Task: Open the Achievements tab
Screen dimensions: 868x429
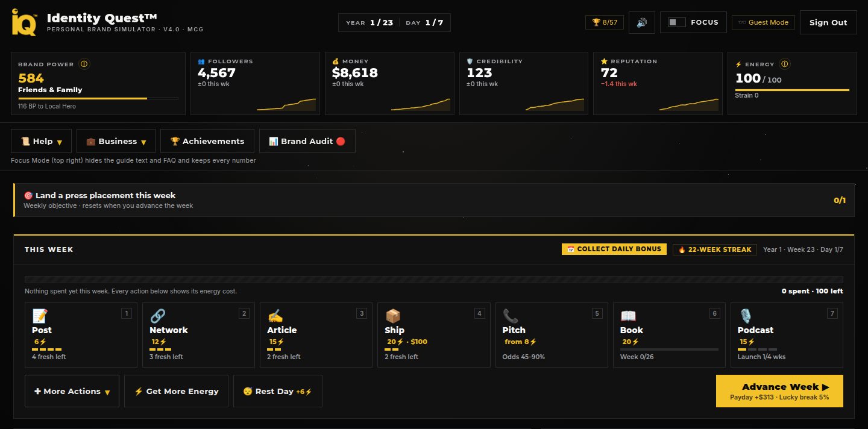Action: coord(207,141)
